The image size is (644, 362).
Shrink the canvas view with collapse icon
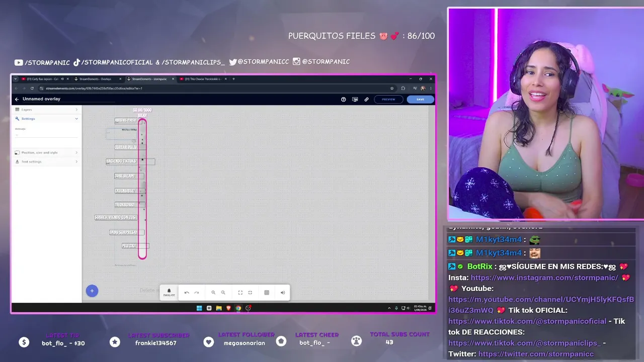point(250,293)
